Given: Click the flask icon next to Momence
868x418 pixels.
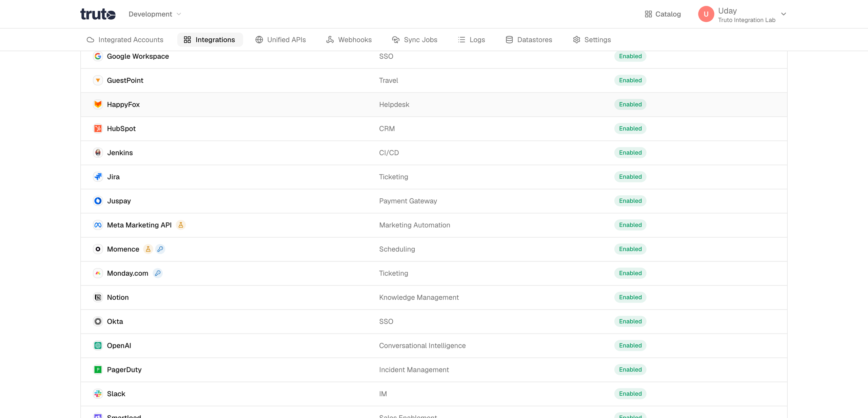Looking at the screenshot, I should 148,249.
